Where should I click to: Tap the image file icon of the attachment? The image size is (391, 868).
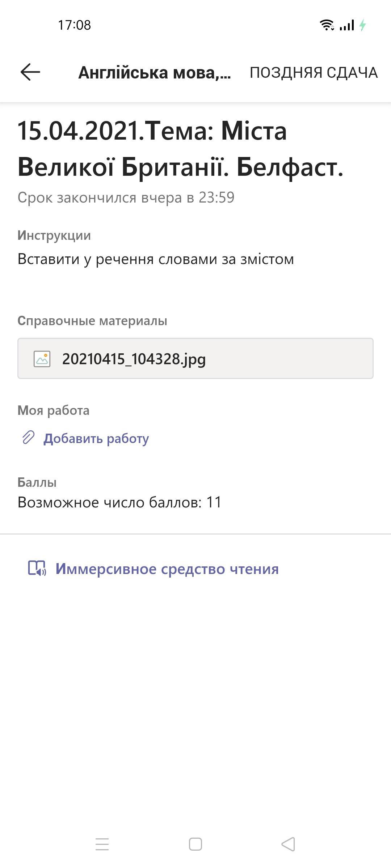42,359
